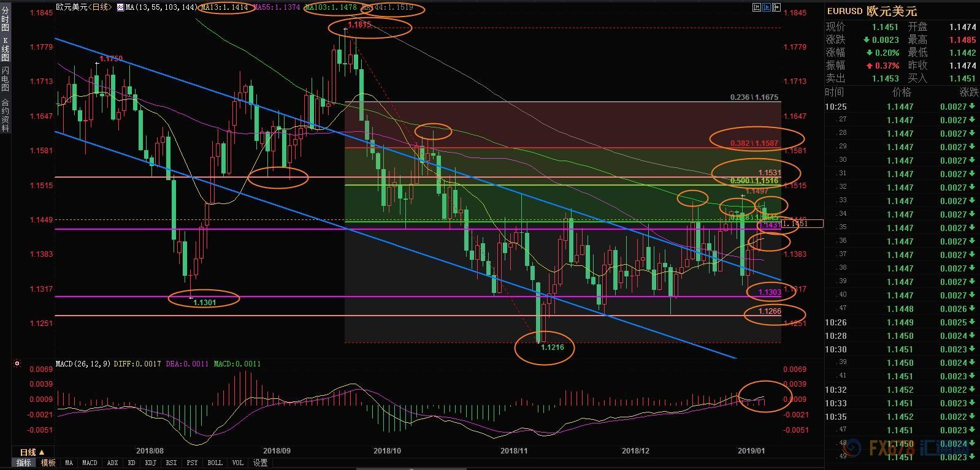
Task: Click the 2018/09 date marker on time axis
Action: (277, 450)
